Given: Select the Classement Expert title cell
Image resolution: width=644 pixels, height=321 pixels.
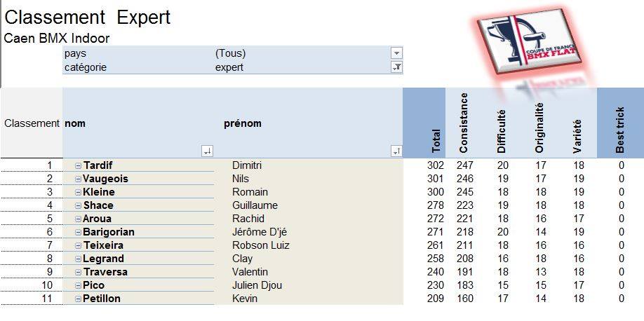Looking at the screenshot, I should 87,18.
